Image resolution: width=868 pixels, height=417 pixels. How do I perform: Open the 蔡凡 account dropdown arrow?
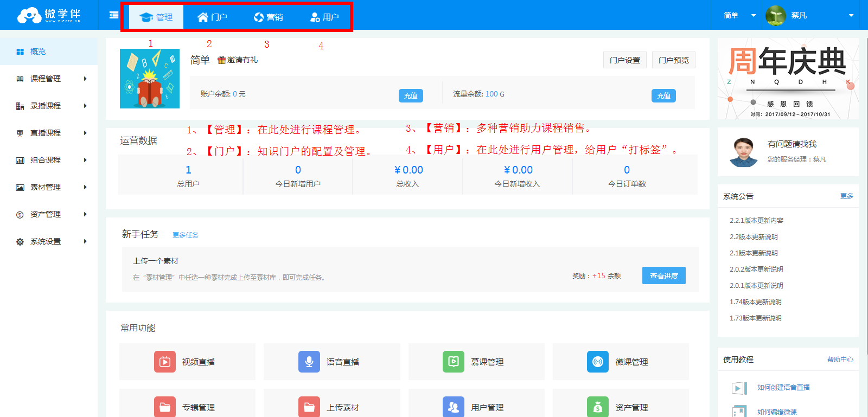851,15
